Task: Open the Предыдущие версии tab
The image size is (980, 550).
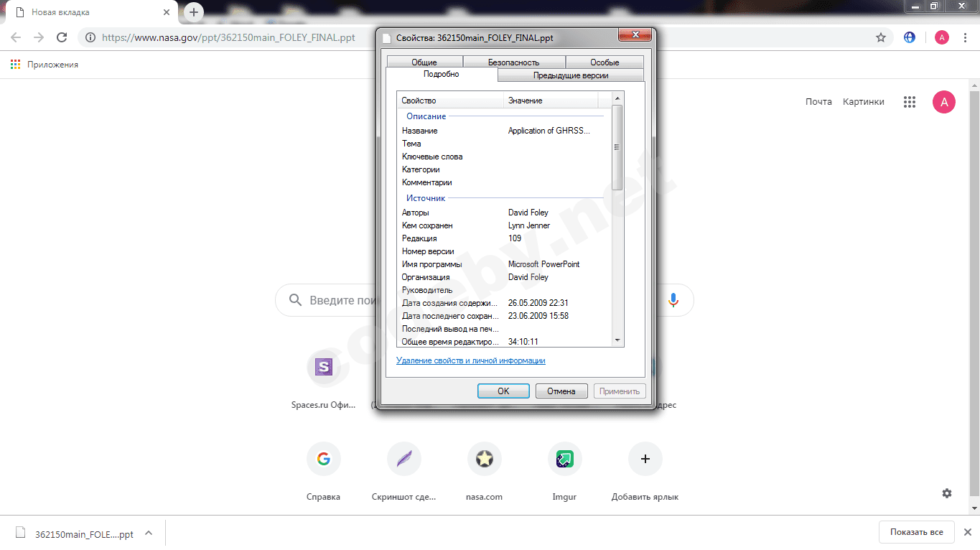Action: tap(570, 75)
